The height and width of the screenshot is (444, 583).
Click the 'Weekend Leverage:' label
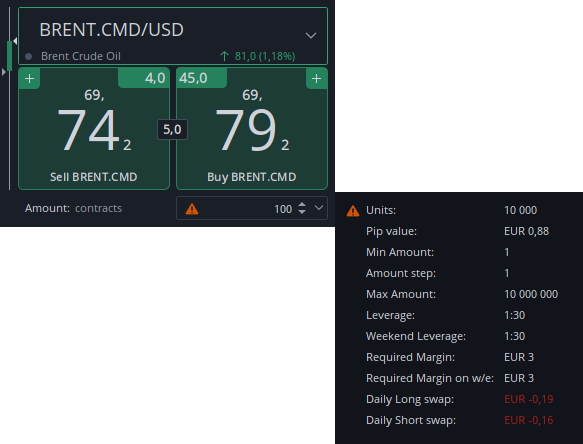pos(416,336)
